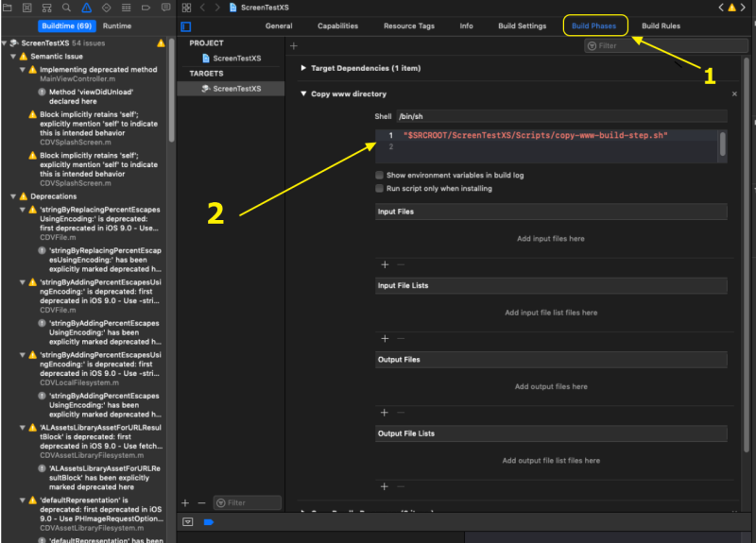Collapse the Semantic Issue group
This screenshot has width=756, height=543.
[13, 57]
